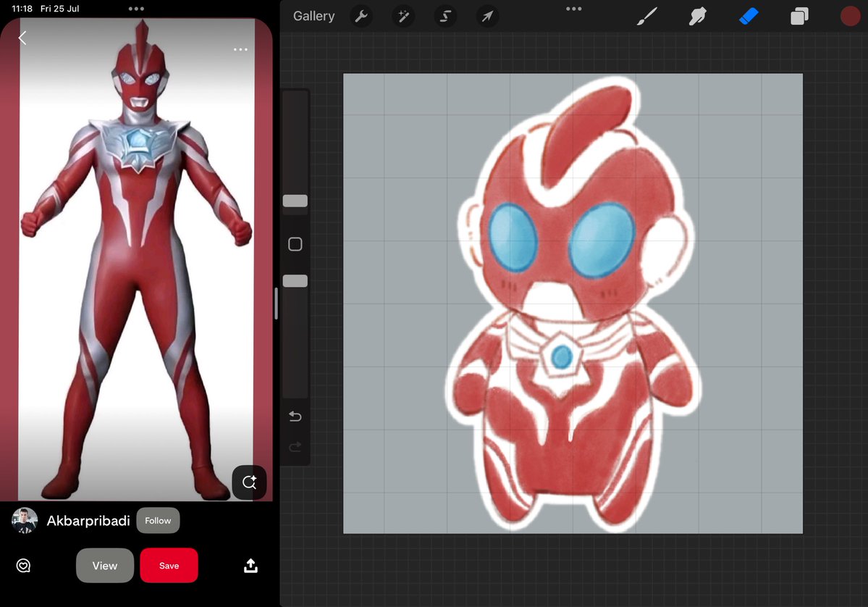Tap the sidebar modify square button
The width and height of the screenshot is (868, 607).
(295, 244)
